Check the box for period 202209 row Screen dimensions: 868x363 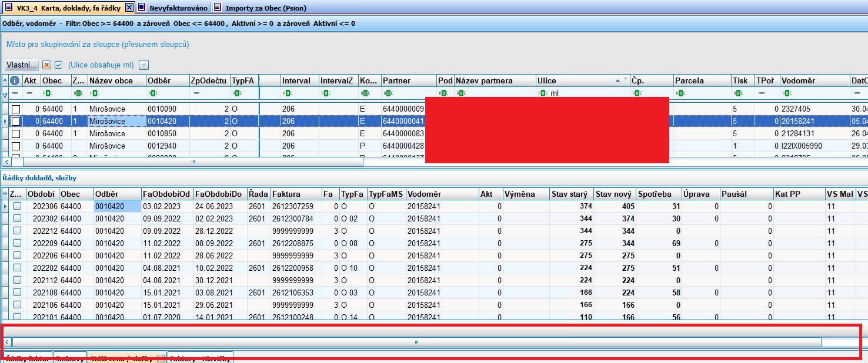pyautogui.click(x=17, y=243)
